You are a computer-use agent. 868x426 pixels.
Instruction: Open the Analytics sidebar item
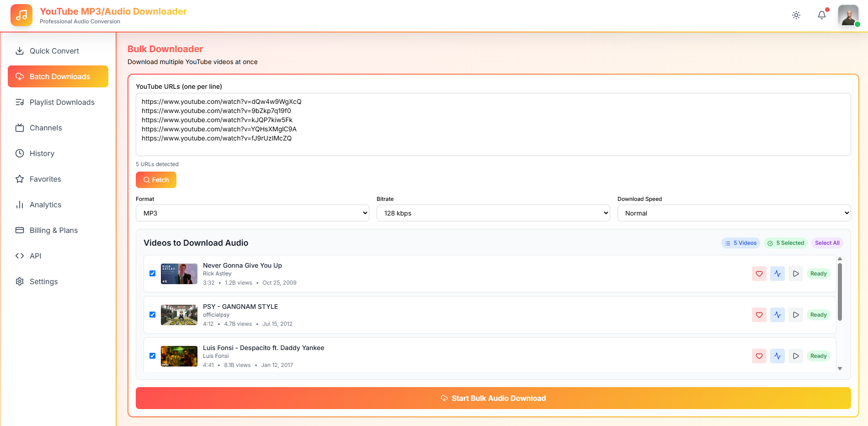[x=45, y=205]
